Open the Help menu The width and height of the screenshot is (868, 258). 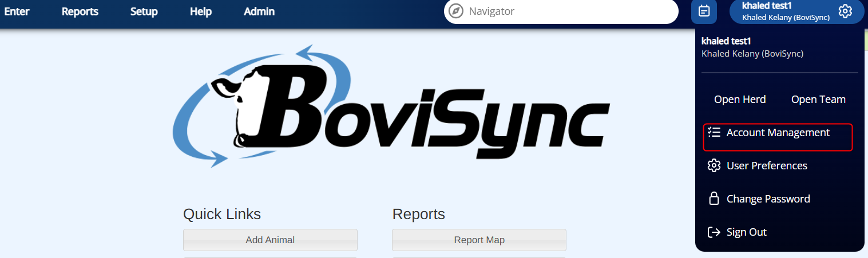[201, 11]
